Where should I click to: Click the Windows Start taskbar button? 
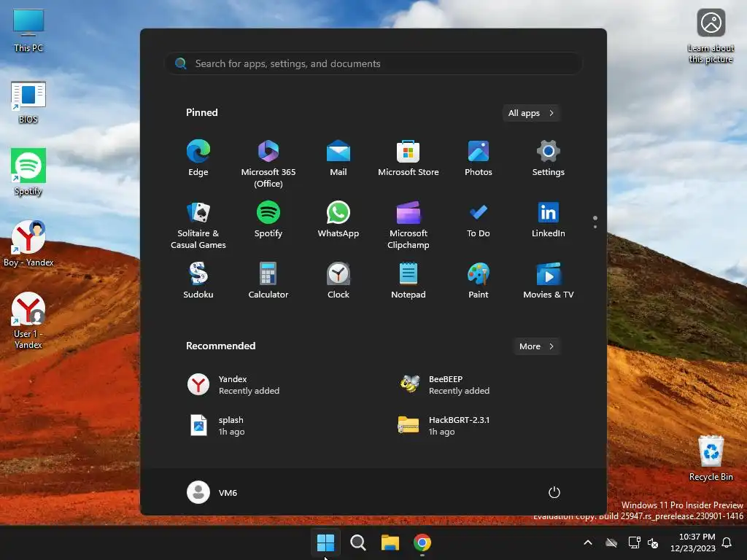click(326, 542)
